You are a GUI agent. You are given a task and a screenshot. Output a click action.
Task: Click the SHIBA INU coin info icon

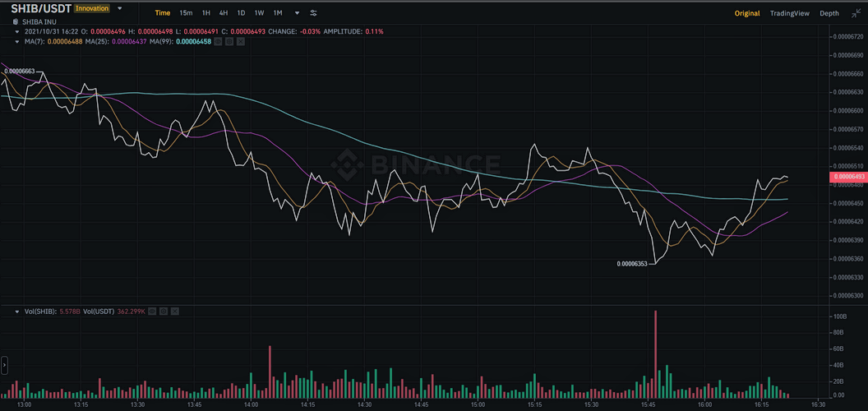pyautogui.click(x=15, y=21)
